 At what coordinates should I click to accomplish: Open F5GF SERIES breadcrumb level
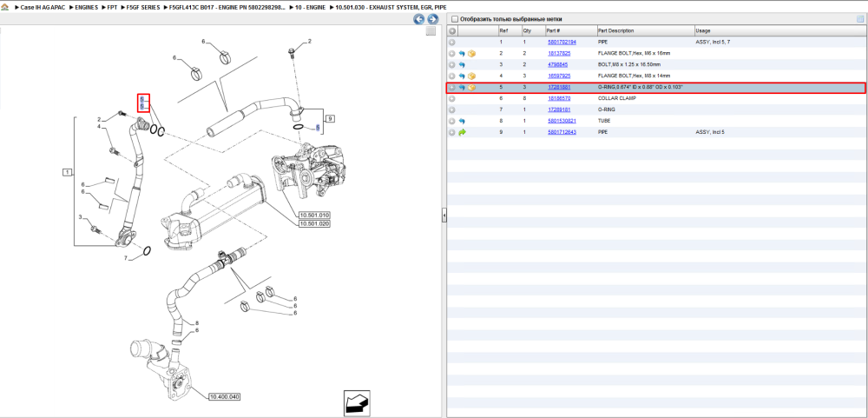(143, 8)
